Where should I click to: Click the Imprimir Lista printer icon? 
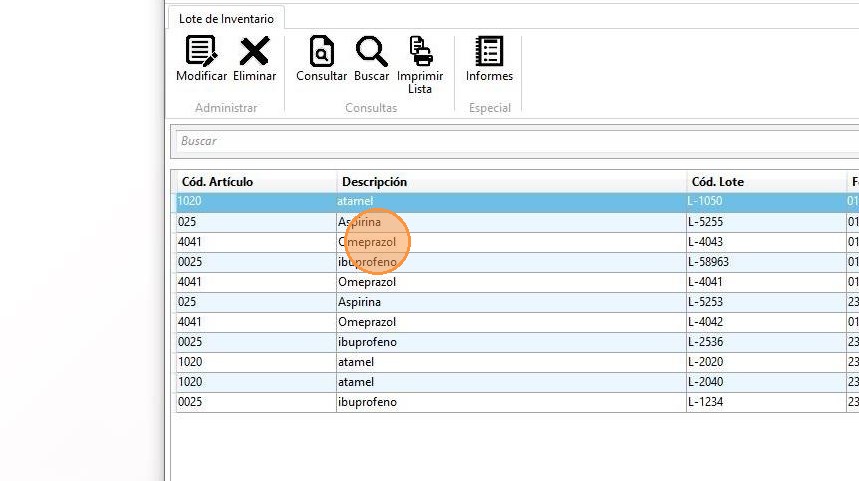[x=420, y=52]
